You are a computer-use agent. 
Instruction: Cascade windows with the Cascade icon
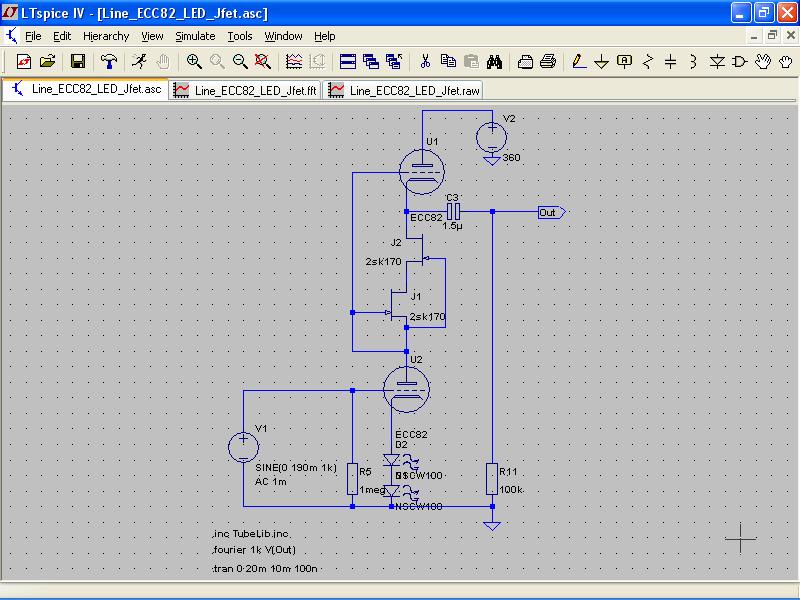click(371, 62)
